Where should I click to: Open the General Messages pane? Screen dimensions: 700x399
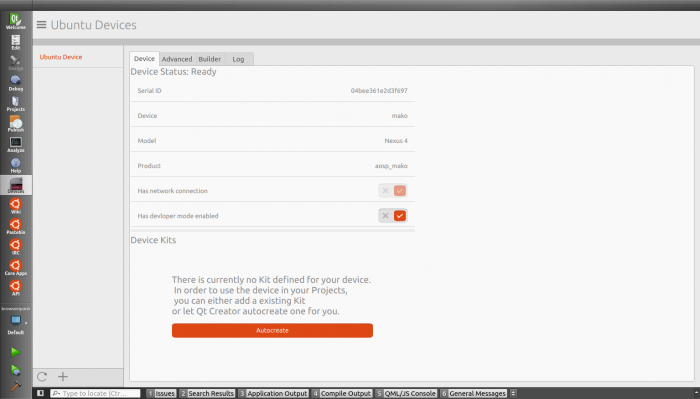click(x=473, y=393)
